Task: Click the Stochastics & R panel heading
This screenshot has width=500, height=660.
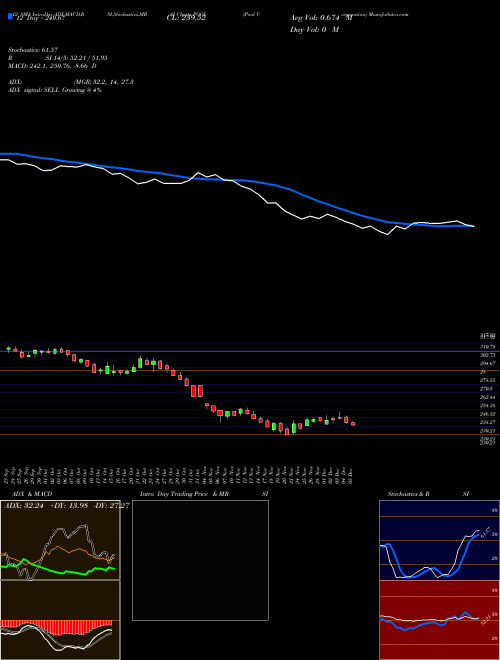Action: (x=409, y=494)
